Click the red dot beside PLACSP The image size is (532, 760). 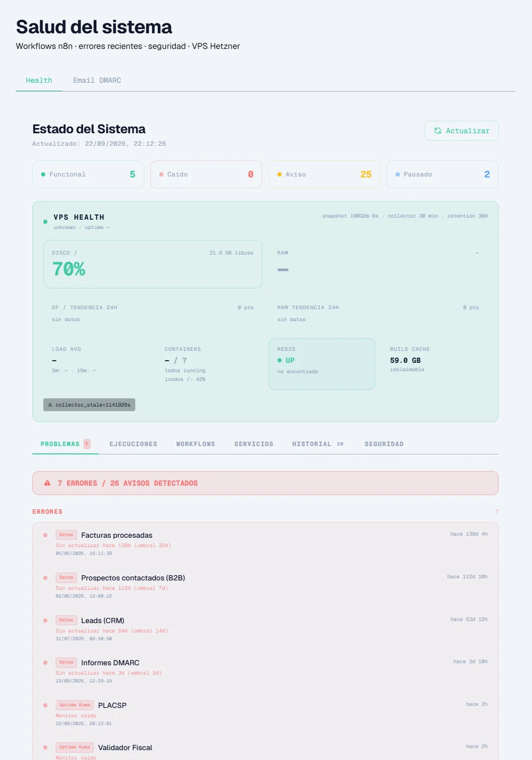click(45, 705)
